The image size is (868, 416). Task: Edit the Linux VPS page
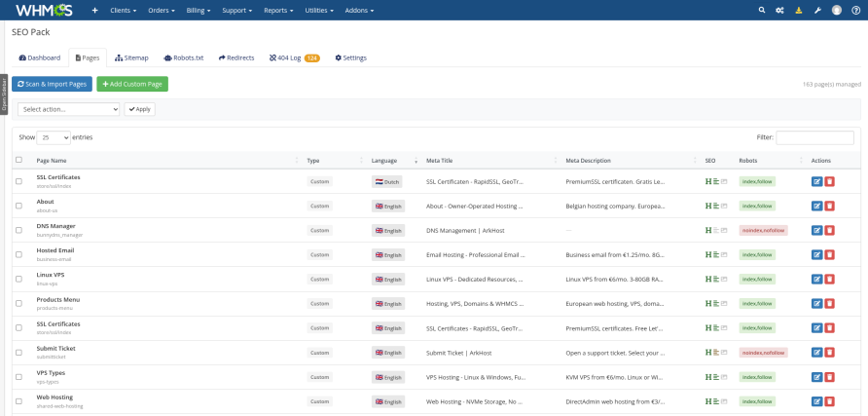point(817,280)
